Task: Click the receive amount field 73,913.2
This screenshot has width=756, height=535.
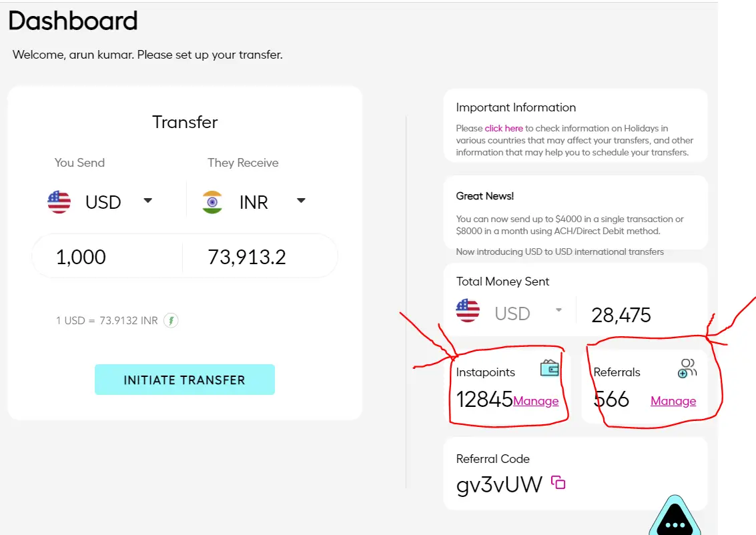Action: 260,257
